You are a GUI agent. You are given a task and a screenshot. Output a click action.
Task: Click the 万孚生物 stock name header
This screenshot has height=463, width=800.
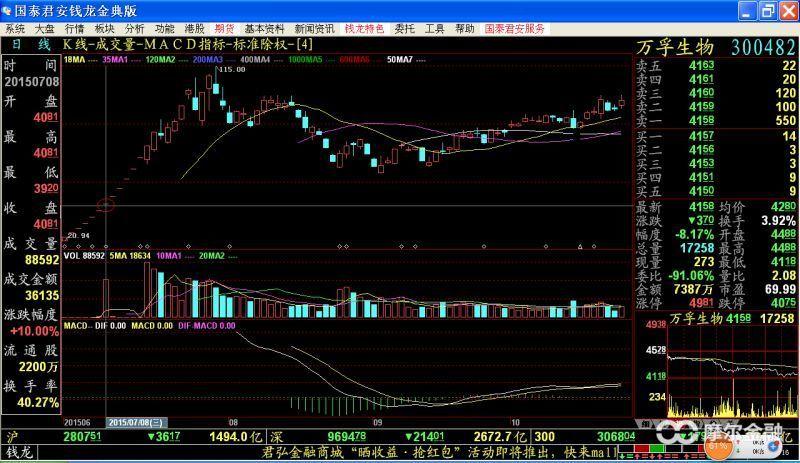tap(674, 47)
